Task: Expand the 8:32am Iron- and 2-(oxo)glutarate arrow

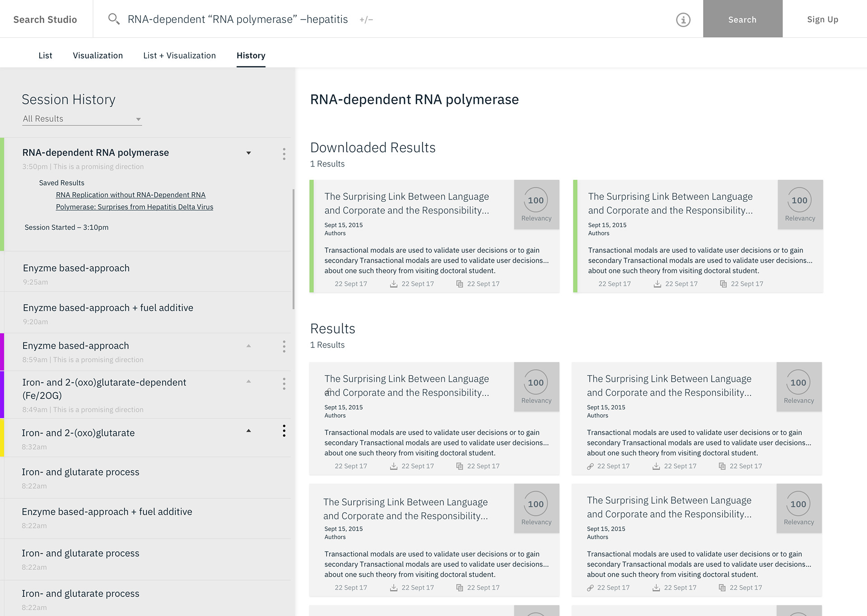Action: tap(248, 431)
